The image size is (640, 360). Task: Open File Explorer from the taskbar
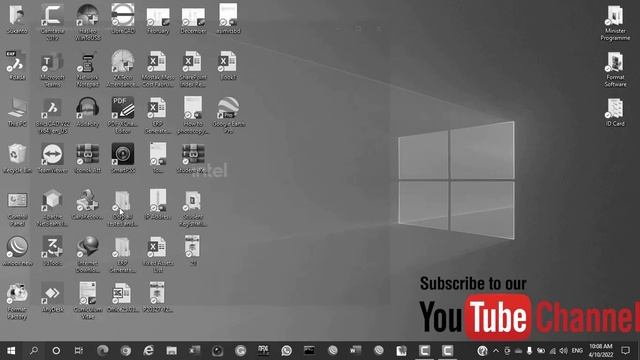[171, 351]
